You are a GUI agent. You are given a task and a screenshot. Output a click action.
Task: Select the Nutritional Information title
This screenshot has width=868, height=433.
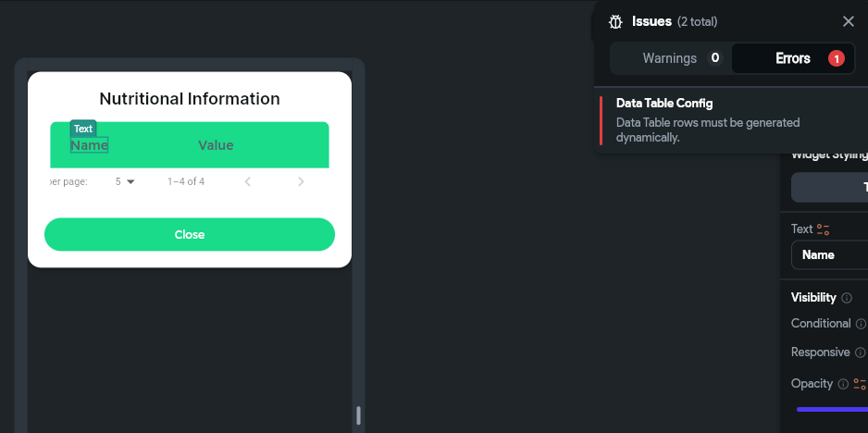tap(190, 99)
